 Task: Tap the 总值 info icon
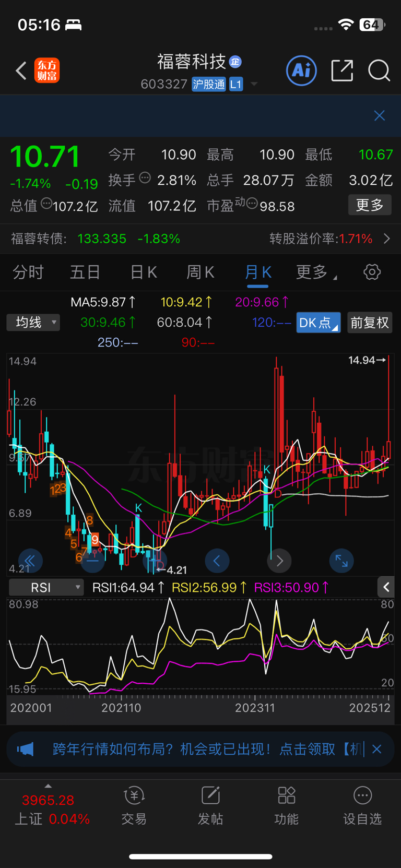(46, 204)
